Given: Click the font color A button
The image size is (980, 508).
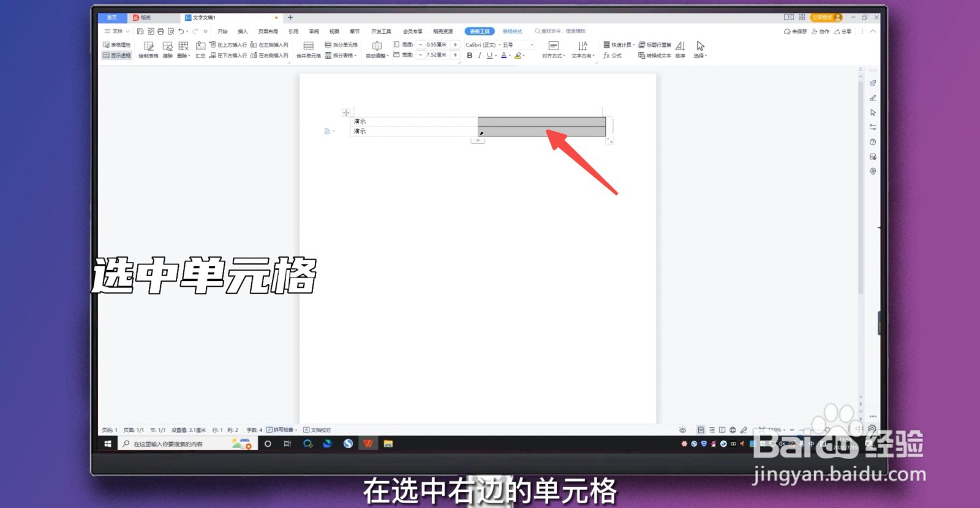Looking at the screenshot, I should pyautogui.click(x=504, y=55).
